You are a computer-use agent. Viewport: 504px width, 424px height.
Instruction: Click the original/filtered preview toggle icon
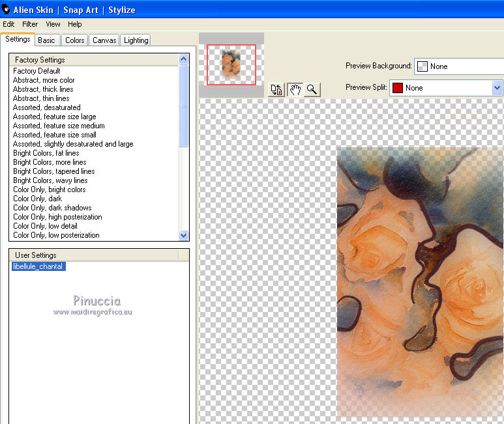tap(276, 89)
